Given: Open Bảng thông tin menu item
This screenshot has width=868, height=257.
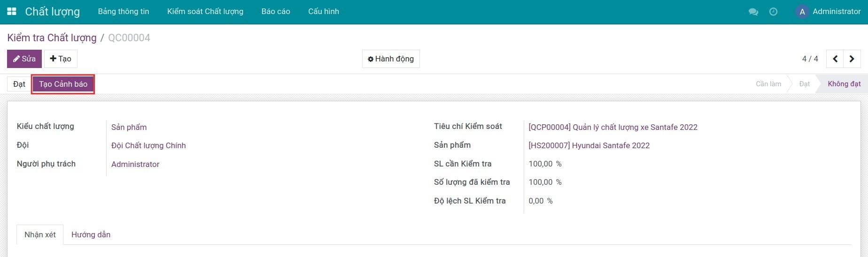Looking at the screenshot, I should pyautogui.click(x=124, y=11).
